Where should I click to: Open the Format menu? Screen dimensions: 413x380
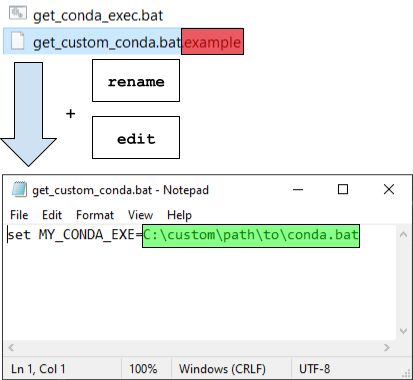(x=95, y=215)
